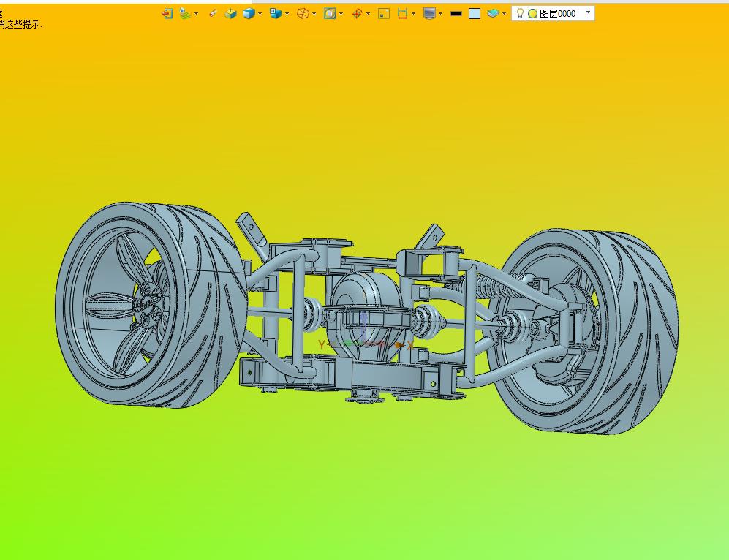Image resolution: width=729 pixels, height=560 pixels.
Task: Open the 图层0000 layer dropdown
Action: point(588,12)
